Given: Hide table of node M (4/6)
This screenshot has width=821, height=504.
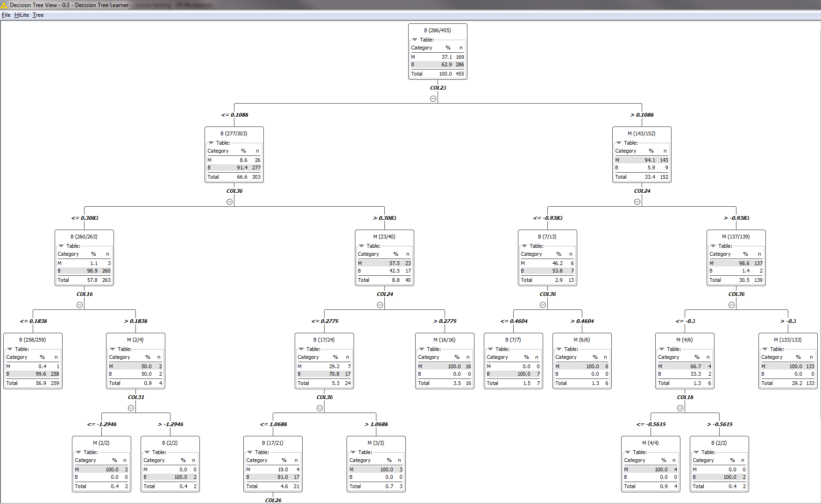Looking at the screenshot, I should pyautogui.click(x=662, y=349).
